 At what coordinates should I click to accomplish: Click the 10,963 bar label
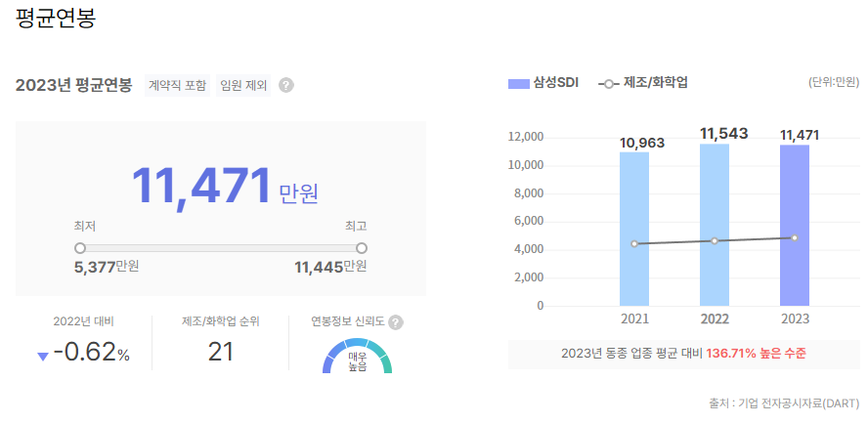(x=642, y=143)
